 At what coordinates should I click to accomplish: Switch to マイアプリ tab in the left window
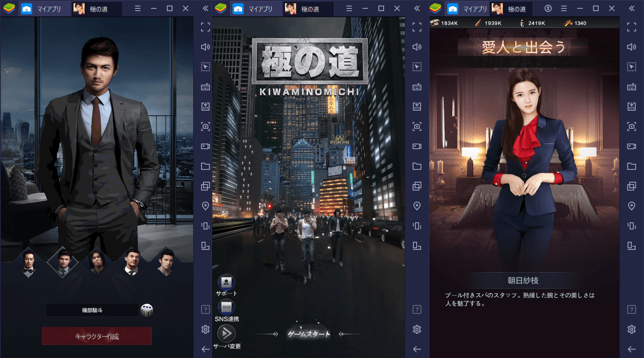coord(44,9)
